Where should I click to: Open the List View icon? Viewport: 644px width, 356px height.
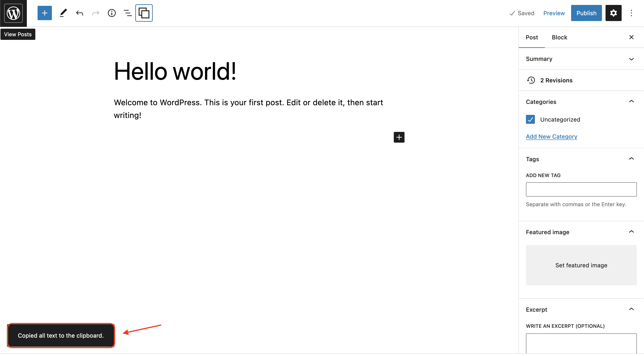click(128, 13)
